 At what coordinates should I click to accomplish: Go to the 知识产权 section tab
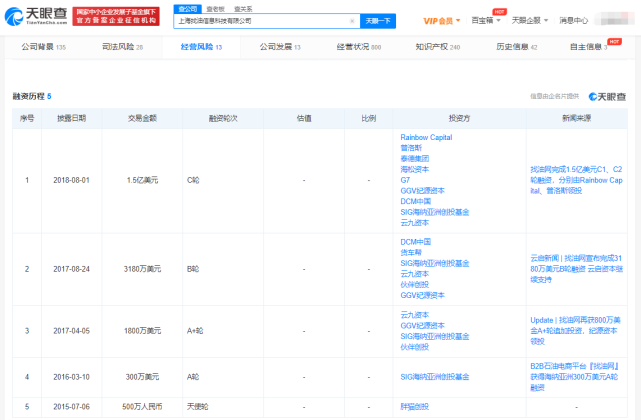pyautogui.click(x=437, y=47)
